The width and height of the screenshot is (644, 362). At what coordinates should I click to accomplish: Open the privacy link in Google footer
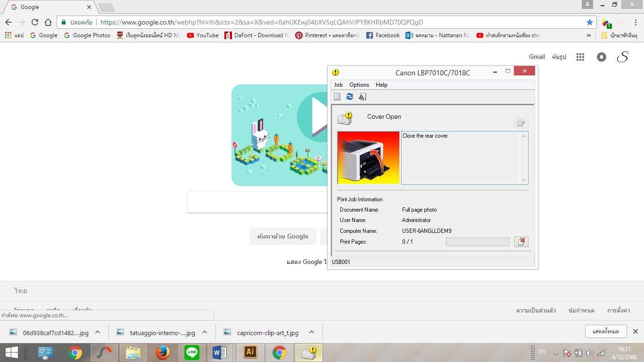click(536, 310)
